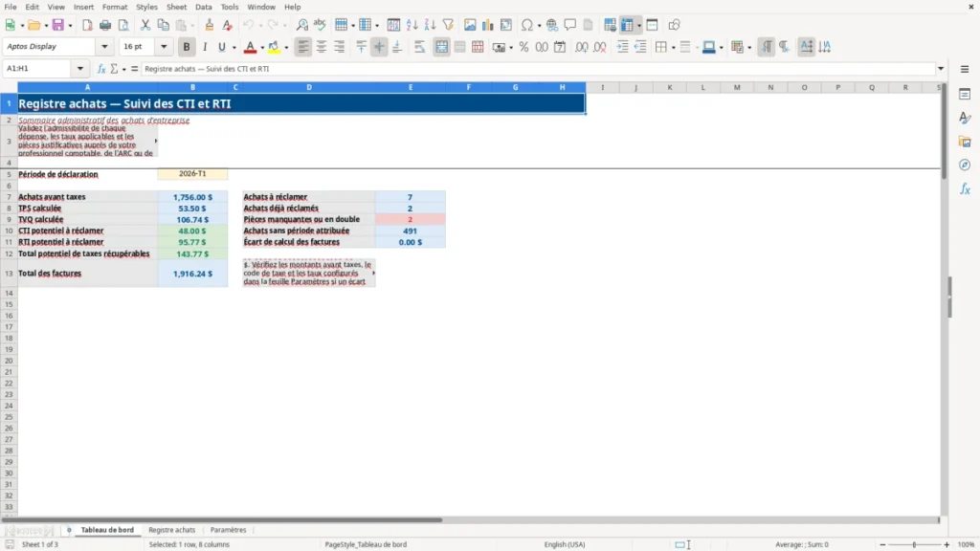Expand the formula bar
The height and width of the screenshot is (551, 980).
[941, 69]
